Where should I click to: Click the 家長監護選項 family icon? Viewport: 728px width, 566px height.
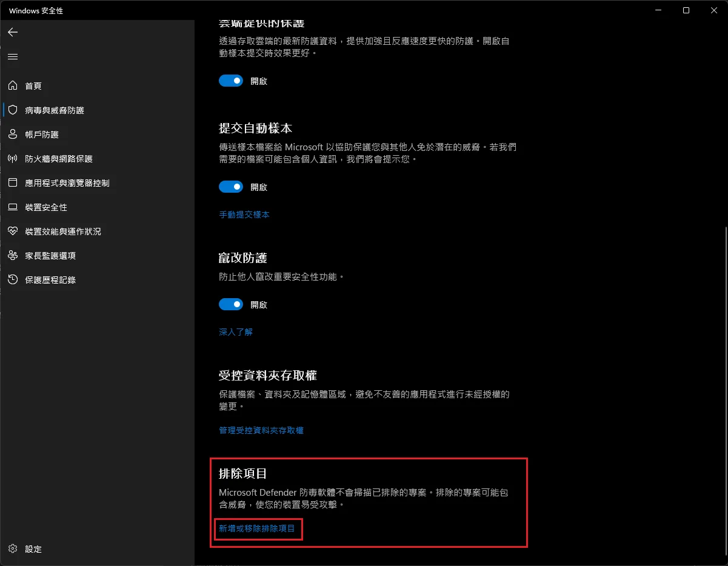pyautogui.click(x=13, y=256)
